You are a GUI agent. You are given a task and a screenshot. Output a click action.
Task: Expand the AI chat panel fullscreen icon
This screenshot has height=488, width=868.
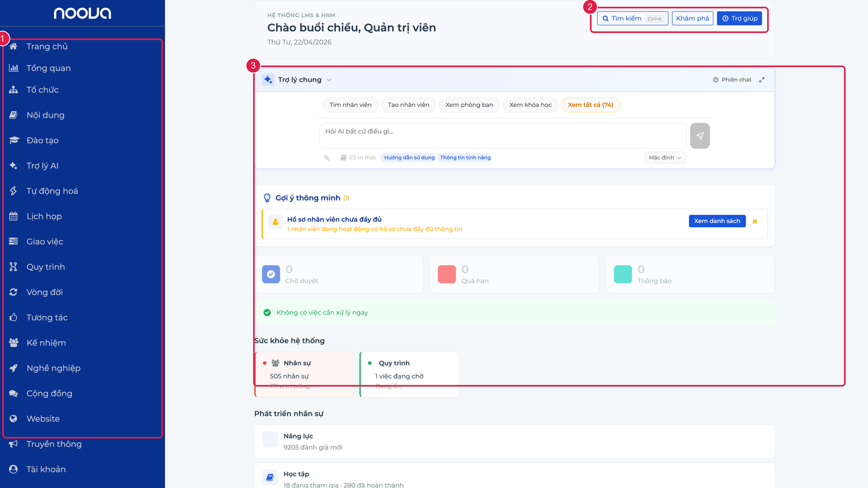(x=762, y=80)
